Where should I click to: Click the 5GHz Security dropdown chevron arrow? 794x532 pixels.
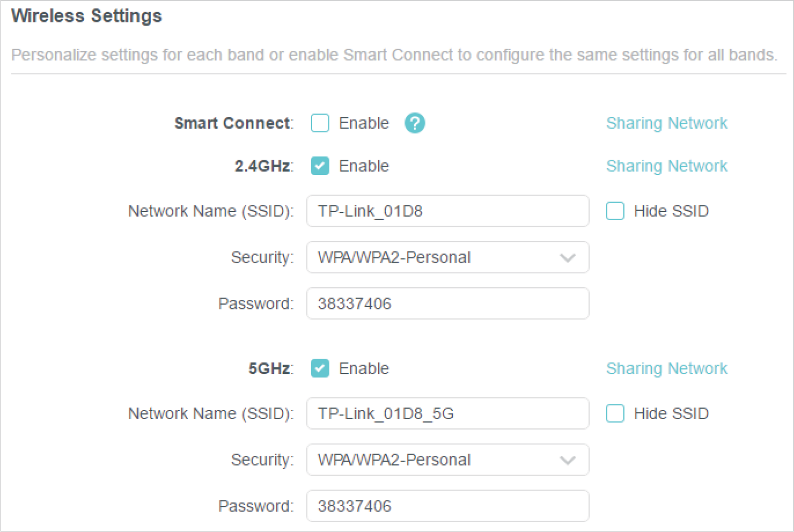[x=568, y=461]
